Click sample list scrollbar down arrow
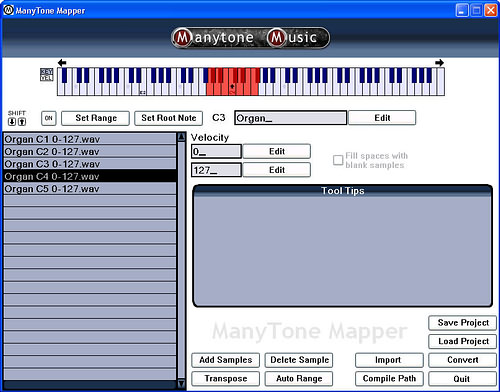This screenshot has width=500, height=392. [181, 384]
